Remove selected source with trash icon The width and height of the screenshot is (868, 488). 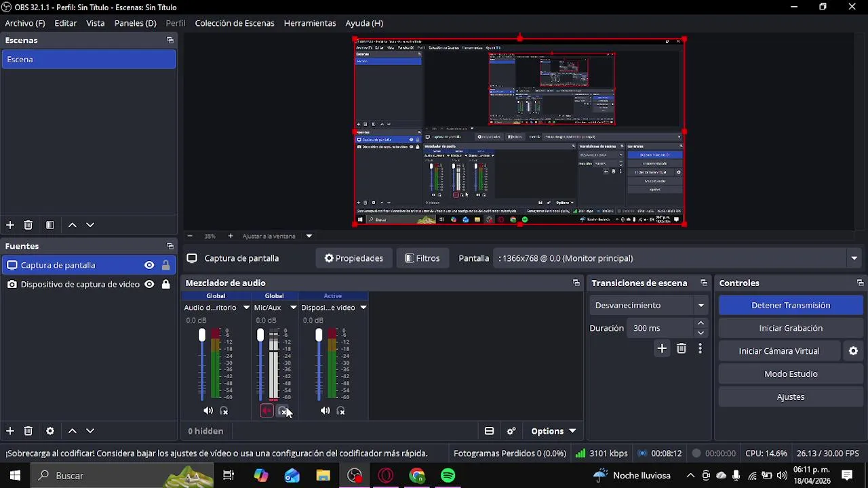tap(28, 431)
